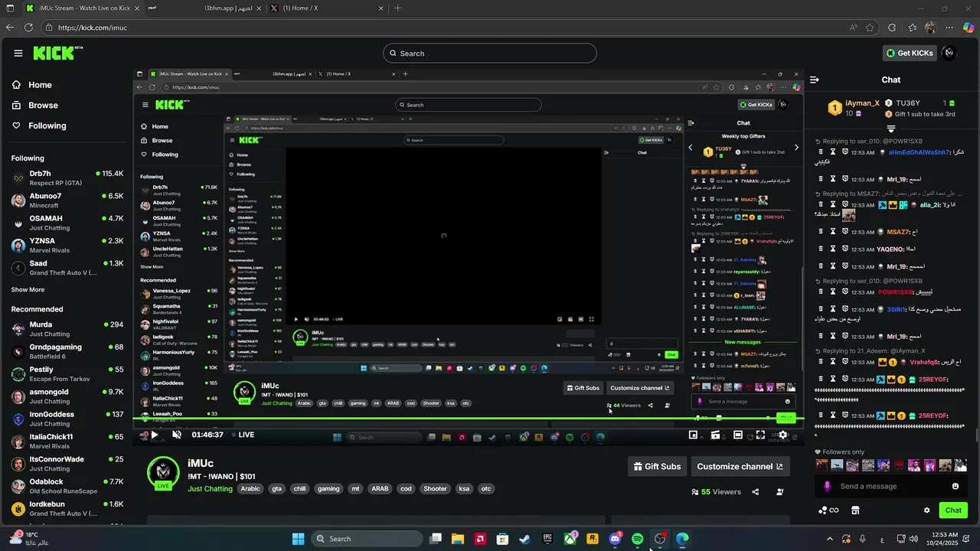980x551 pixels.
Task: Toggle theater mode in the player
Action: tap(738, 435)
